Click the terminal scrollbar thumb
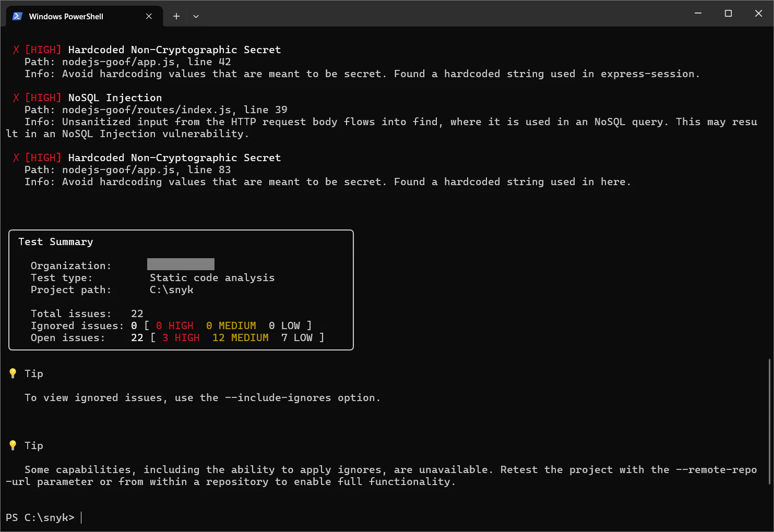The width and height of the screenshot is (774, 532). click(770, 421)
